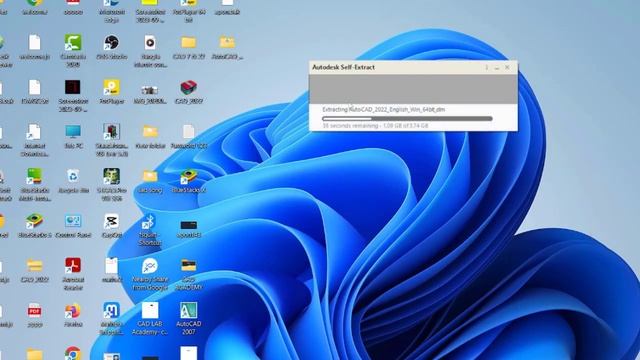Select the IMG video thumbnail file
Viewport: 640px width, 360px height.
pyautogui.click(x=150, y=90)
